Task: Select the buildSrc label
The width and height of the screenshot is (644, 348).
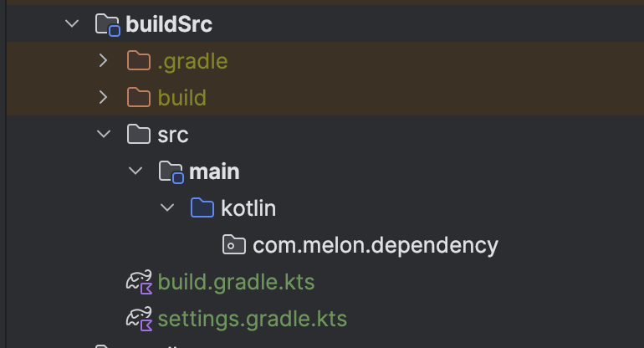Action: 169,24
